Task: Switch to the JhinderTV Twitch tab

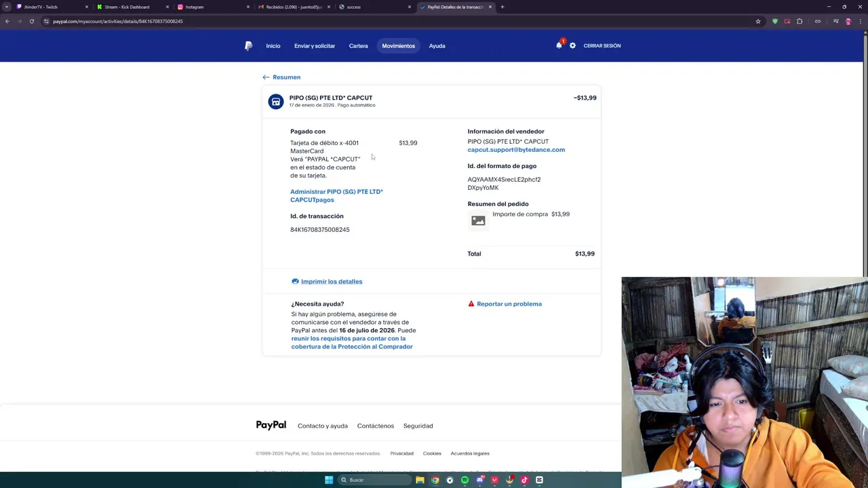Action: click(51, 7)
